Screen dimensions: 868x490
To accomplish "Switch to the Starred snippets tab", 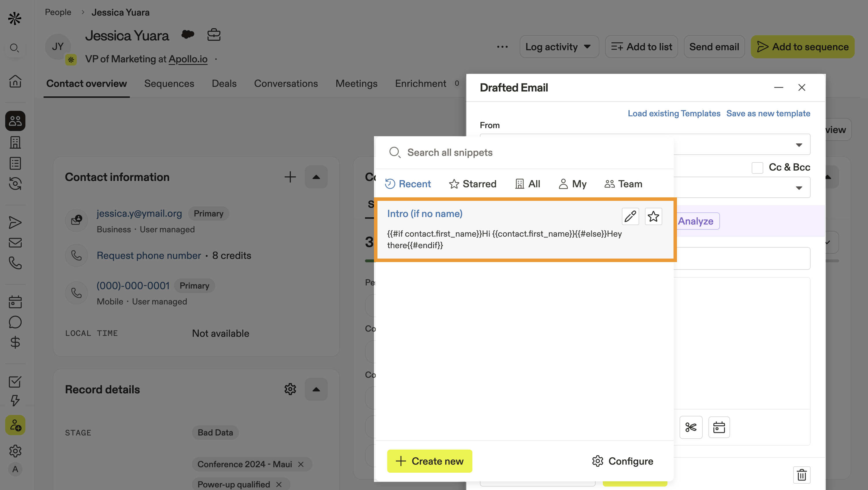I will (x=472, y=184).
